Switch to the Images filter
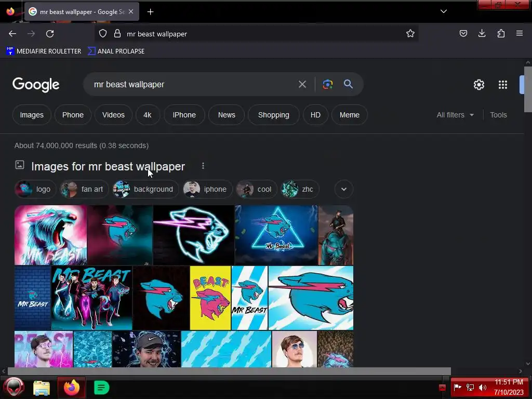This screenshot has width=532, height=399. coord(32,115)
